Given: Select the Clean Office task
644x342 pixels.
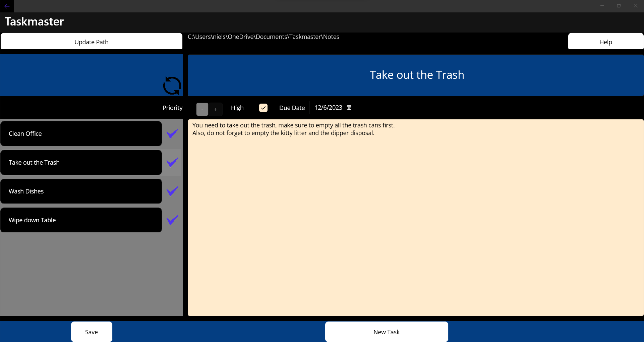Looking at the screenshot, I should click(81, 133).
